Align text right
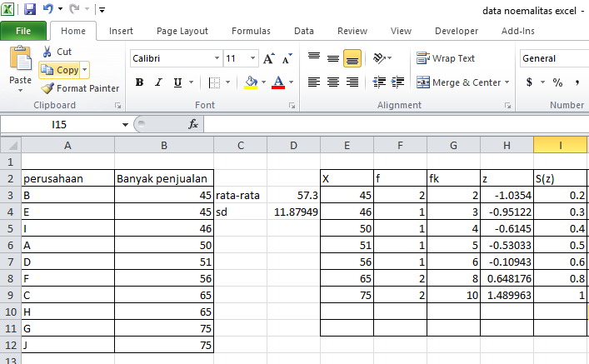This screenshot has height=364, width=589. pyautogui.click(x=352, y=82)
